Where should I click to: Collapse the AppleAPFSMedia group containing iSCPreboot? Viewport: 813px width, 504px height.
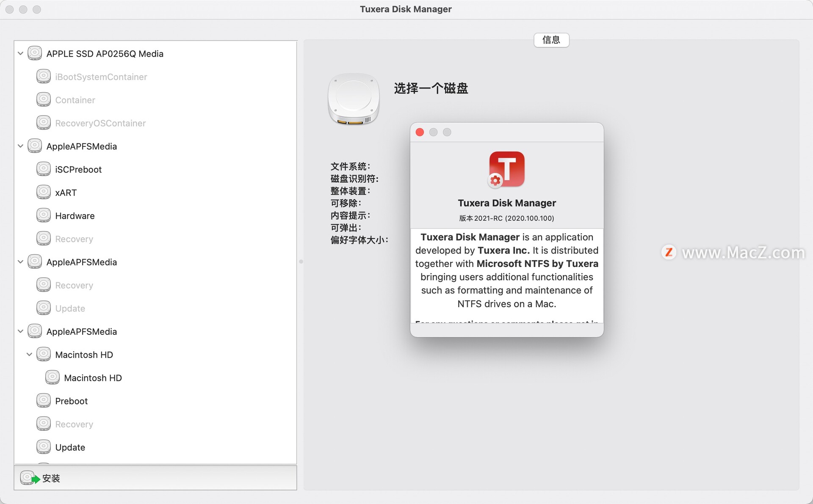click(x=20, y=146)
